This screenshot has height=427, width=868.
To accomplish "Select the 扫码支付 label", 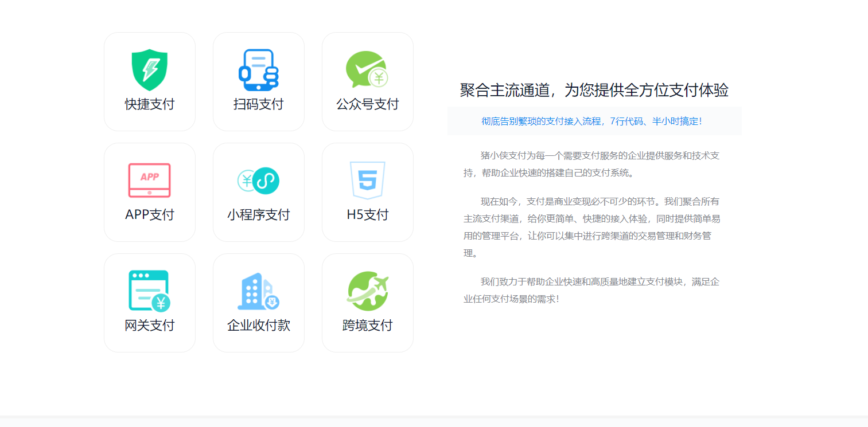I will tap(258, 104).
